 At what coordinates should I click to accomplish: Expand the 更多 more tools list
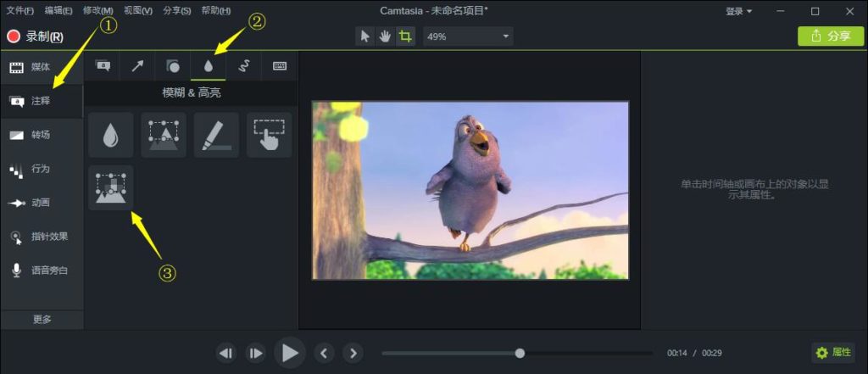click(x=42, y=319)
